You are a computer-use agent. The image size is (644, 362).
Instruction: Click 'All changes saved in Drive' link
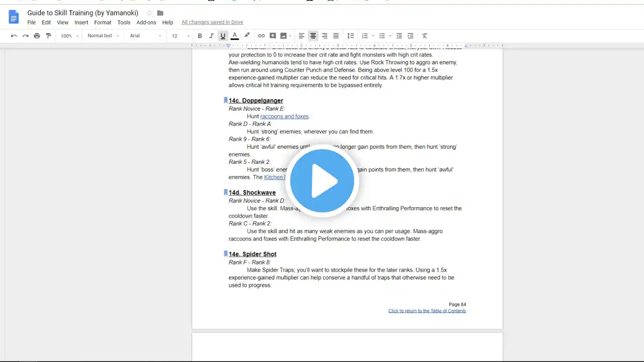click(212, 23)
